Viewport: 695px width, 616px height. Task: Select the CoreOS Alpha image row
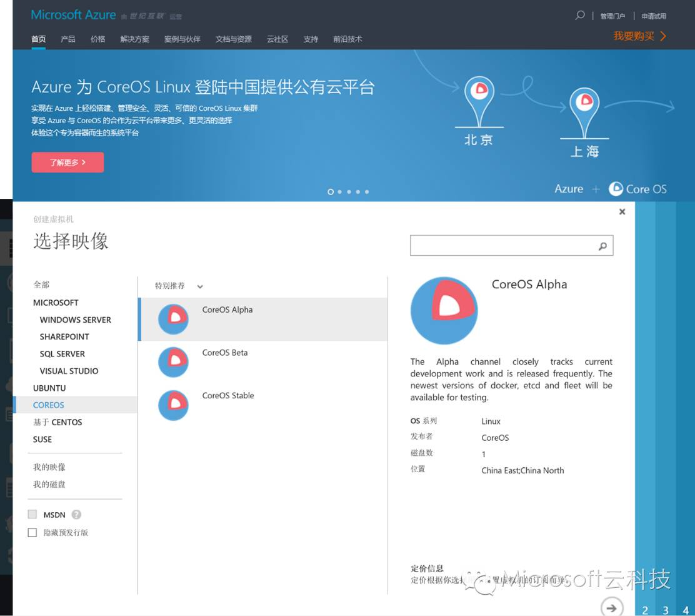pos(263,320)
